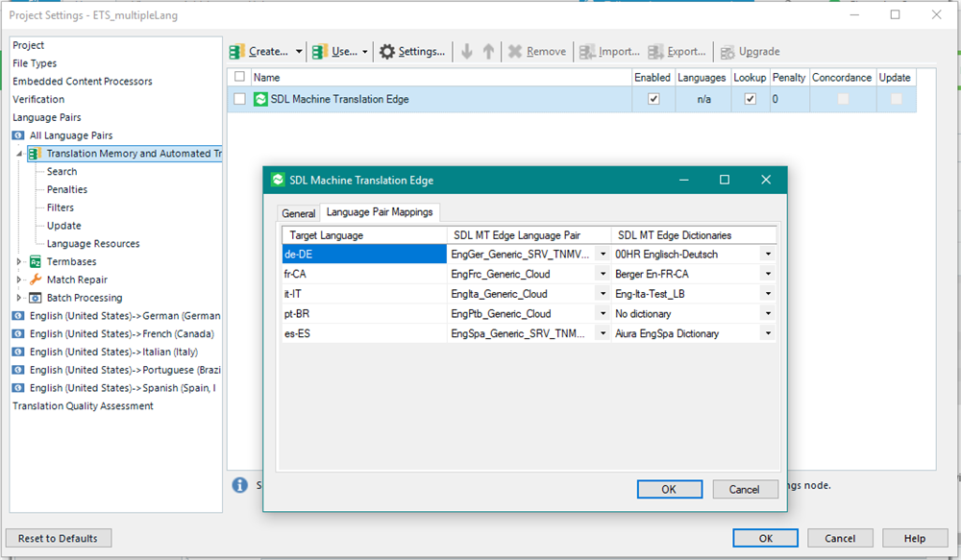Click the Remove X icon
The width and height of the screenshot is (961, 560).
pyautogui.click(x=515, y=52)
